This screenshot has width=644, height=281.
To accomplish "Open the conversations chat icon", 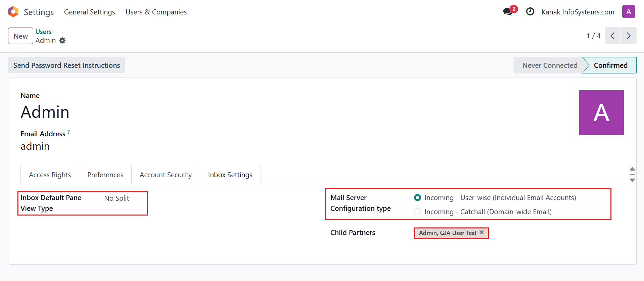I will click(x=508, y=12).
